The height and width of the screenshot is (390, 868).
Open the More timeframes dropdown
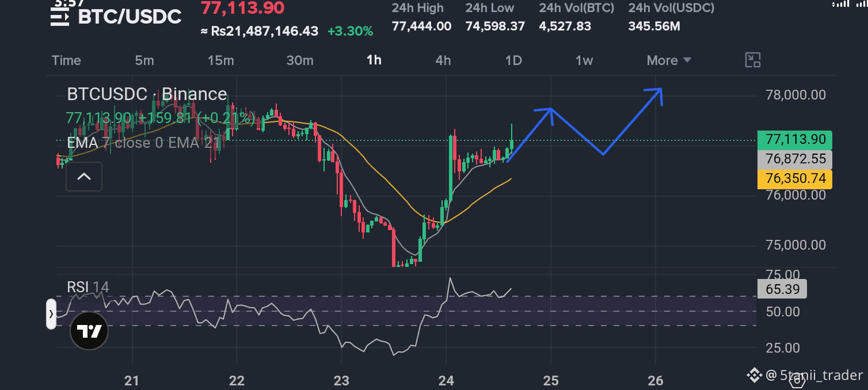669,60
